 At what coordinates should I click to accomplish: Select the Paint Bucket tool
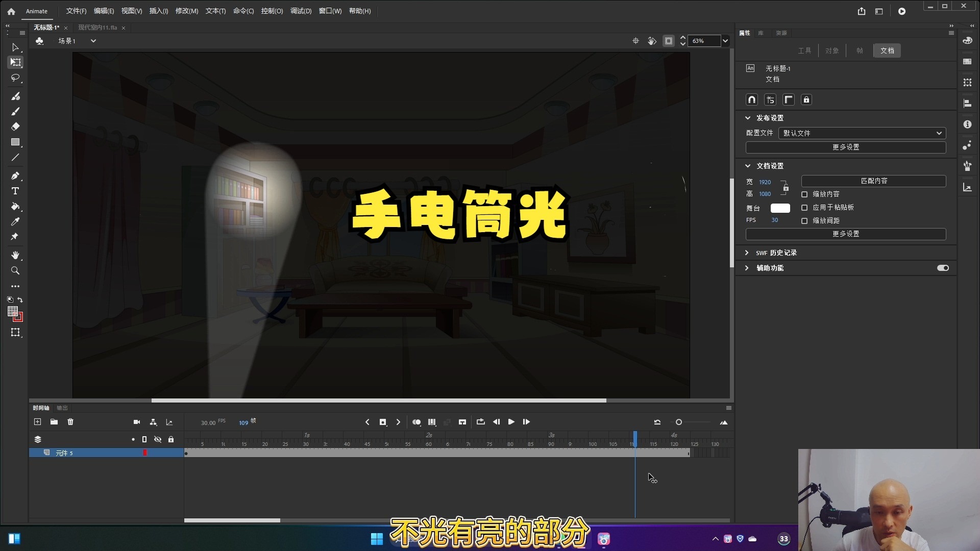pyautogui.click(x=15, y=207)
